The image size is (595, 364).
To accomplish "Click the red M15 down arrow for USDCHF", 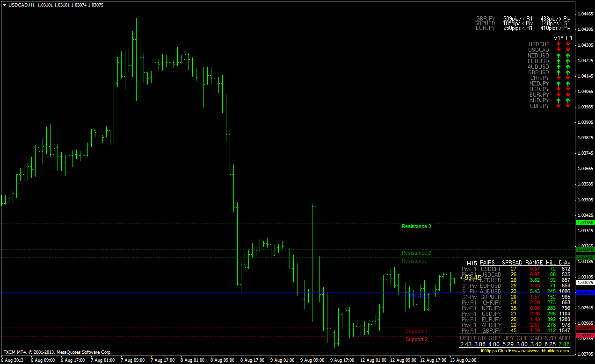I will tap(558, 44).
